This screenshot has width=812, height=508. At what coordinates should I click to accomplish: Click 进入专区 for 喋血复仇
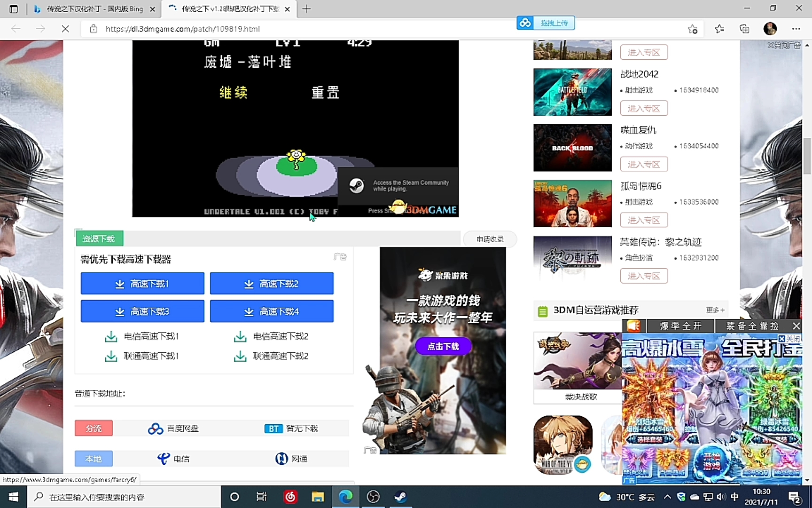point(644,164)
